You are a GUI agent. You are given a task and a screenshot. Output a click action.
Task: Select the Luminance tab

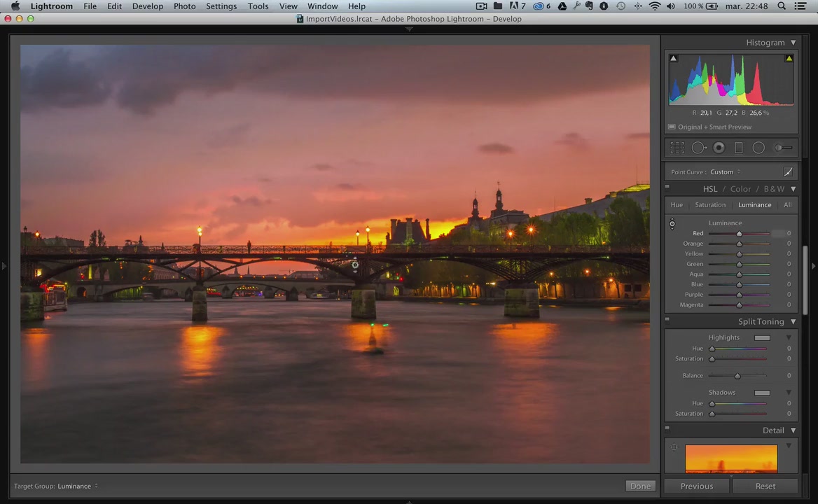[x=754, y=205]
